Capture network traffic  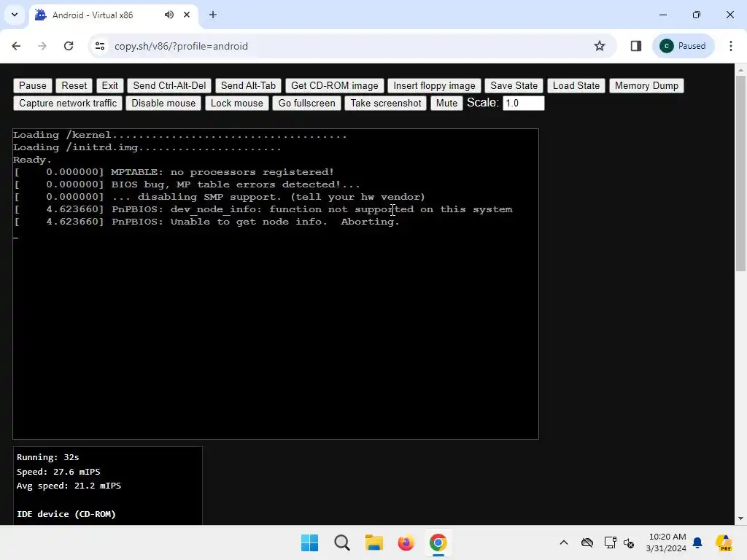coord(68,104)
